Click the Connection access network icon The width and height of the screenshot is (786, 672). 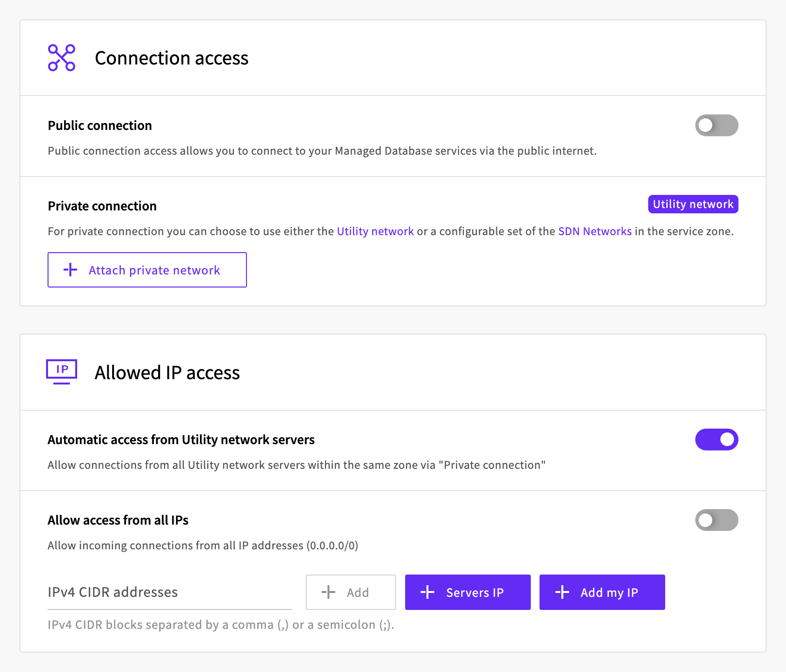coord(62,58)
